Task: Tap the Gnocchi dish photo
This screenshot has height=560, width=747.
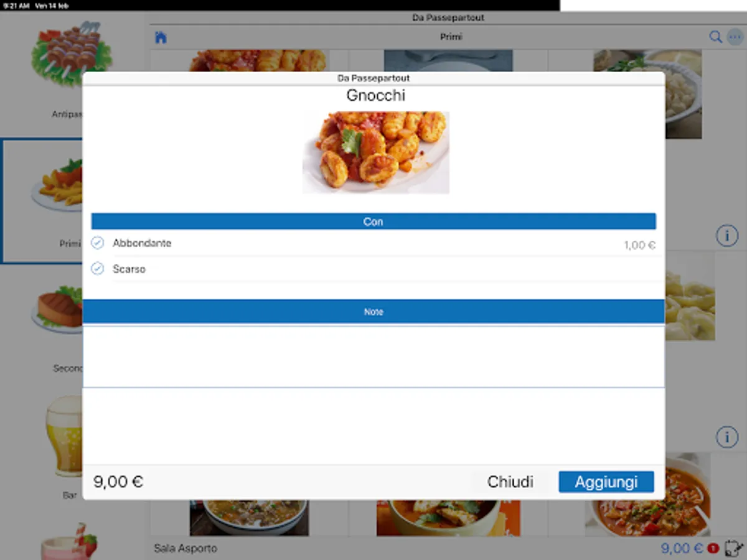Action: coord(376,152)
